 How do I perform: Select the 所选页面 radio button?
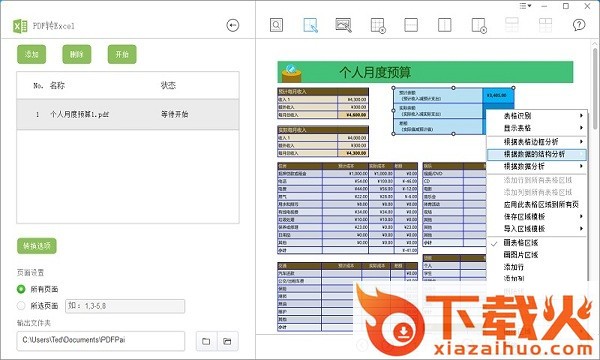(21, 306)
